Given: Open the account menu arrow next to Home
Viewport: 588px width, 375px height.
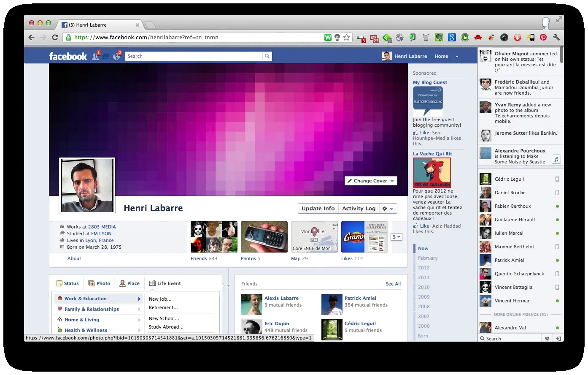Looking at the screenshot, I should coord(457,56).
